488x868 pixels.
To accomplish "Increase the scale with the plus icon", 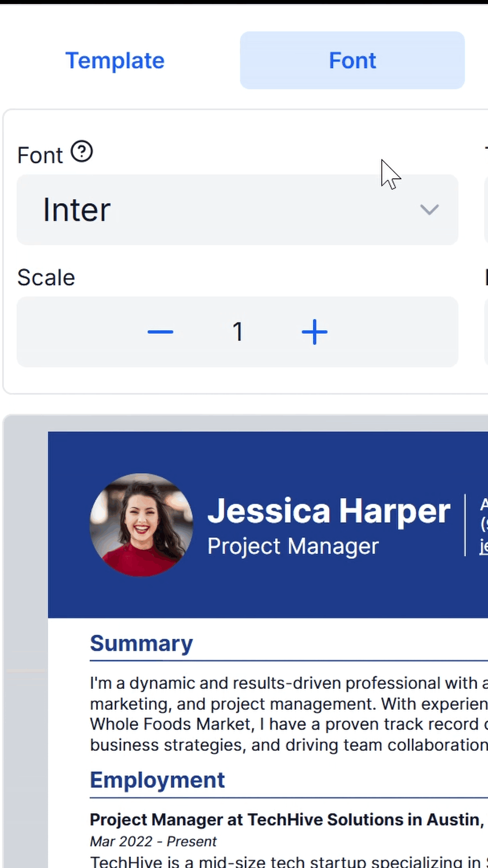I will (x=314, y=332).
